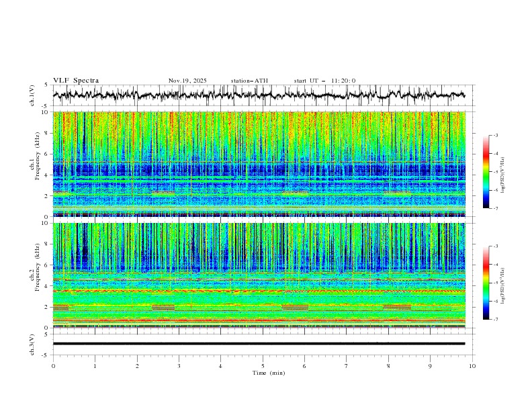Click the "10" tick on the time axis
This screenshot has width=532, height=411.
[472, 366]
